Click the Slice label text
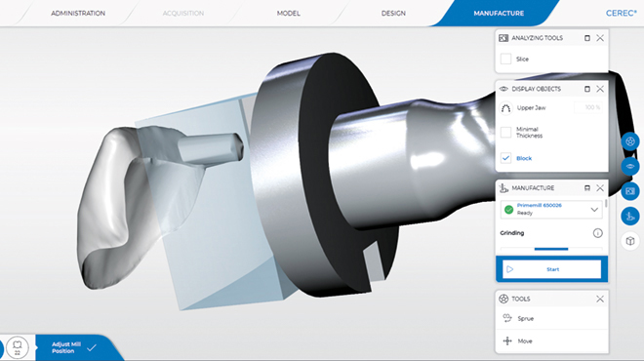The image size is (644, 361). coord(522,60)
